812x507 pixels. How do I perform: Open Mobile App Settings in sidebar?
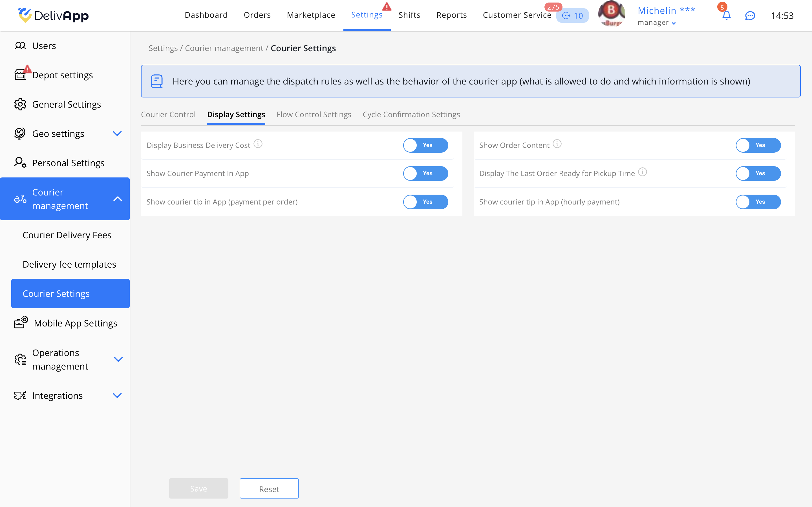pos(75,323)
